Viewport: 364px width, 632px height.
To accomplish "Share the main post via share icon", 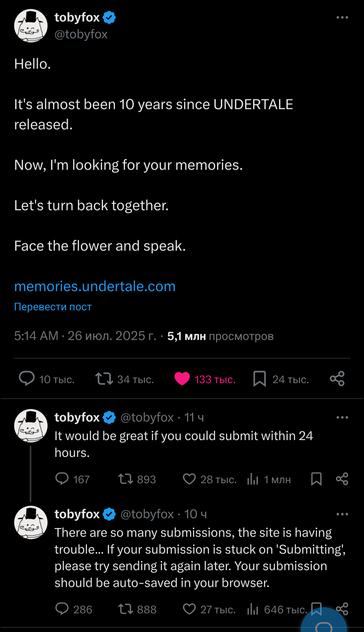I will tap(337, 379).
